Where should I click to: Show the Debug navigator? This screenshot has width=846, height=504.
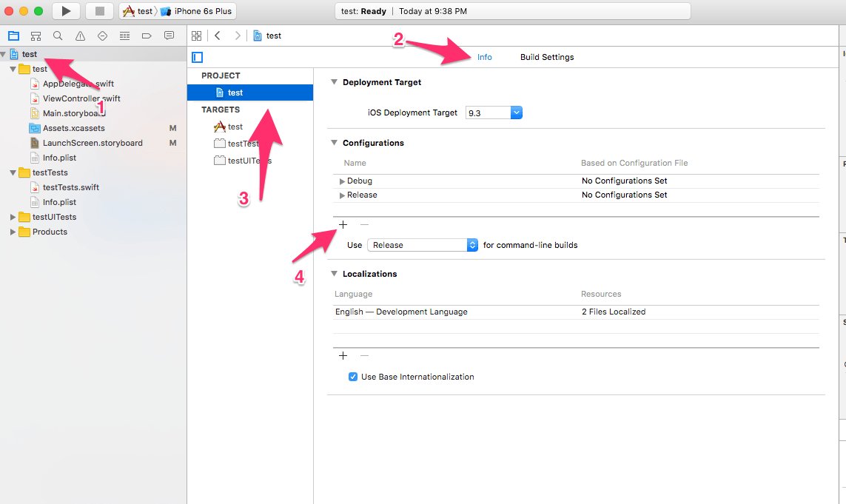(x=124, y=36)
